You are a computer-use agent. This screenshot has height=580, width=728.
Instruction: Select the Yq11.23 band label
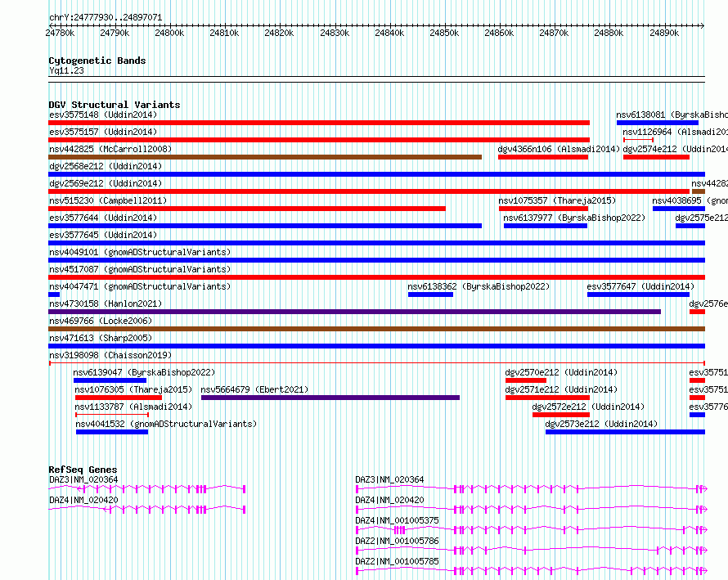66,70
